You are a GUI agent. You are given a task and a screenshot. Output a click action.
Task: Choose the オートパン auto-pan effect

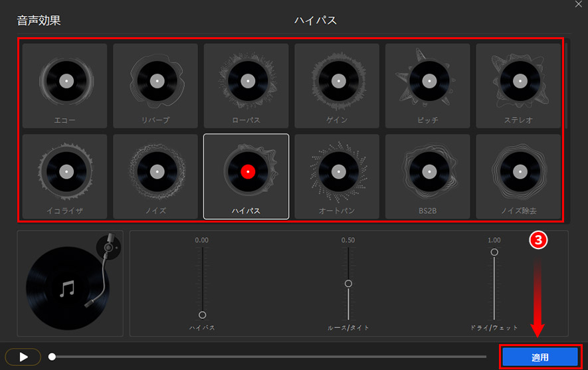pyautogui.click(x=337, y=177)
